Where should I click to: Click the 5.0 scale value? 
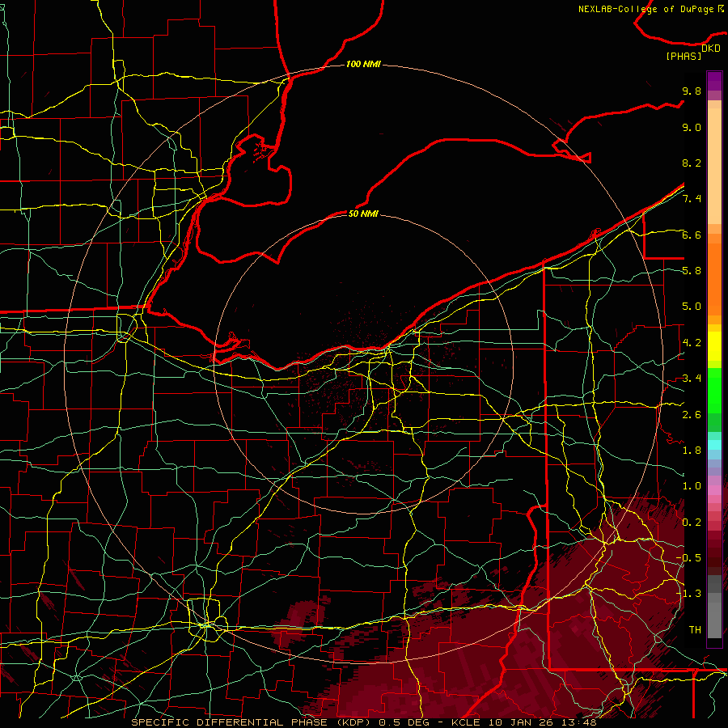pos(692,307)
